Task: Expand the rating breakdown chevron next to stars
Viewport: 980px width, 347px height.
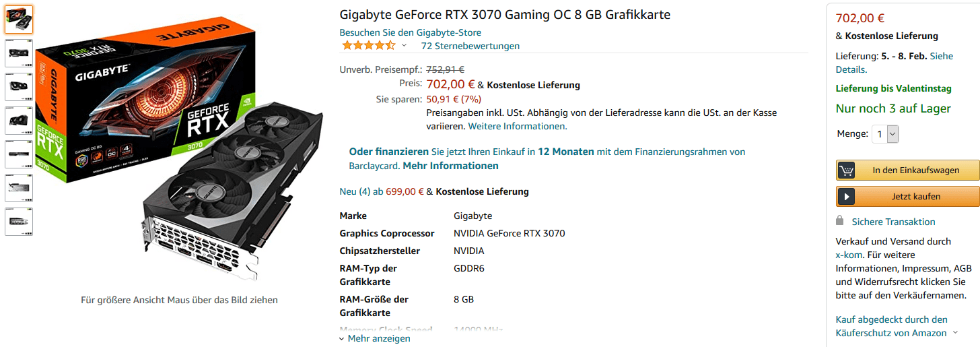Action: [404, 46]
